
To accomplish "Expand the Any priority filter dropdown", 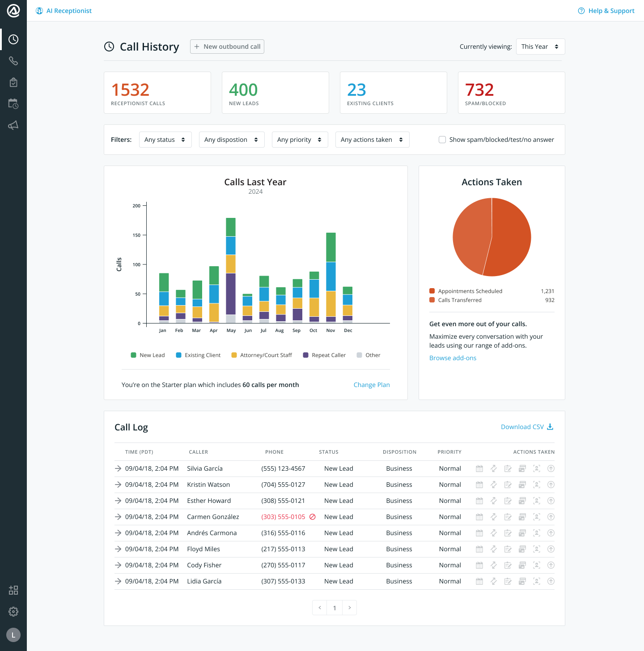I will pyautogui.click(x=300, y=140).
